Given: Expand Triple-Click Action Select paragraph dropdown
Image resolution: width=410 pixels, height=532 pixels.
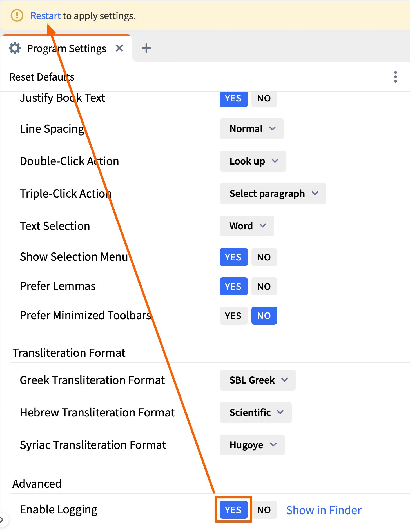Looking at the screenshot, I should 273,194.
